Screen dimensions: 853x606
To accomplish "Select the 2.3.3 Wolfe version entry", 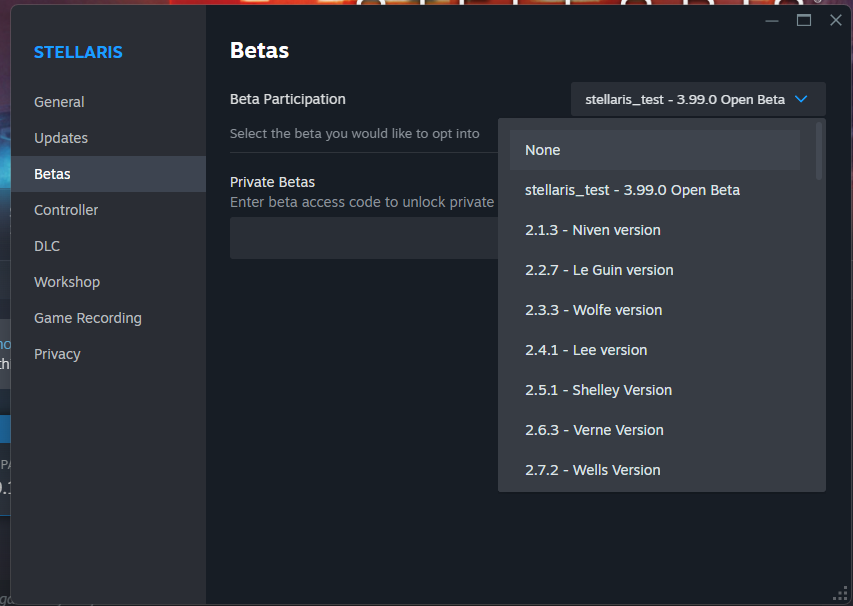I will tap(654, 310).
